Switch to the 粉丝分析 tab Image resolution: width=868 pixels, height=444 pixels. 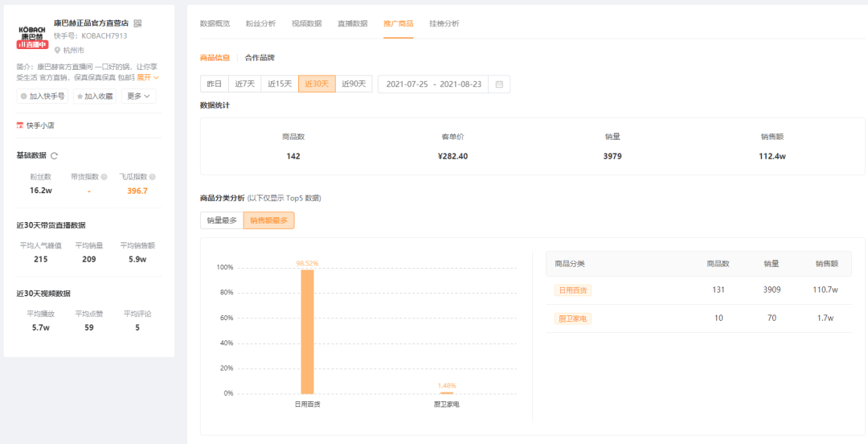pyautogui.click(x=260, y=23)
